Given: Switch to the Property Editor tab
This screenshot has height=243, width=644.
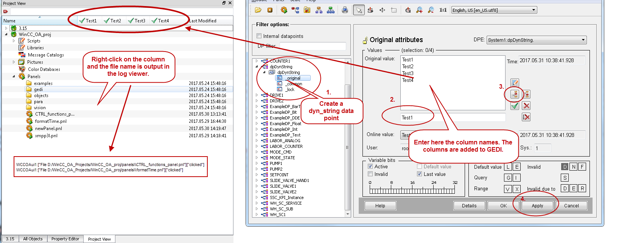Looking at the screenshot, I should [x=65, y=239].
